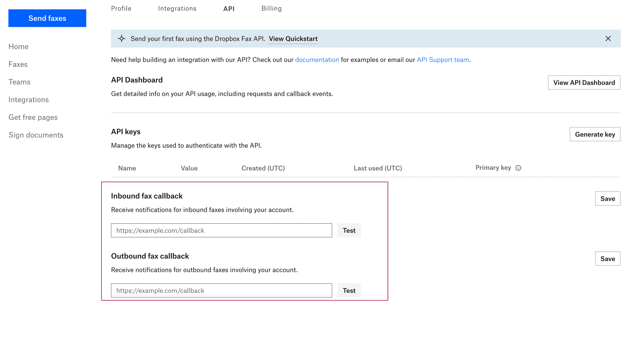
Task: Test the Inbound fax callback URL
Action: pyautogui.click(x=349, y=230)
